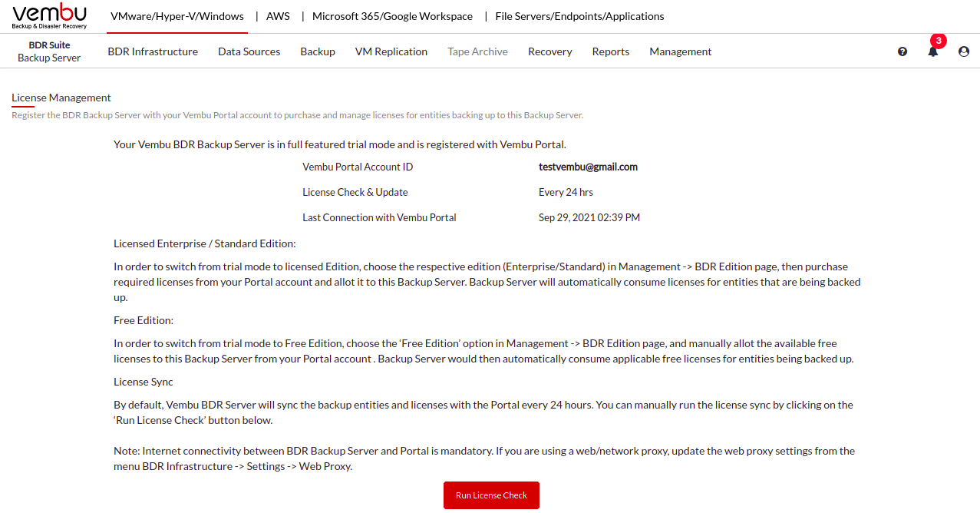Viewport: 980px width, 513px height.
Task: Click the 'Every 24 hrs' value
Action: (x=566, y=192)
